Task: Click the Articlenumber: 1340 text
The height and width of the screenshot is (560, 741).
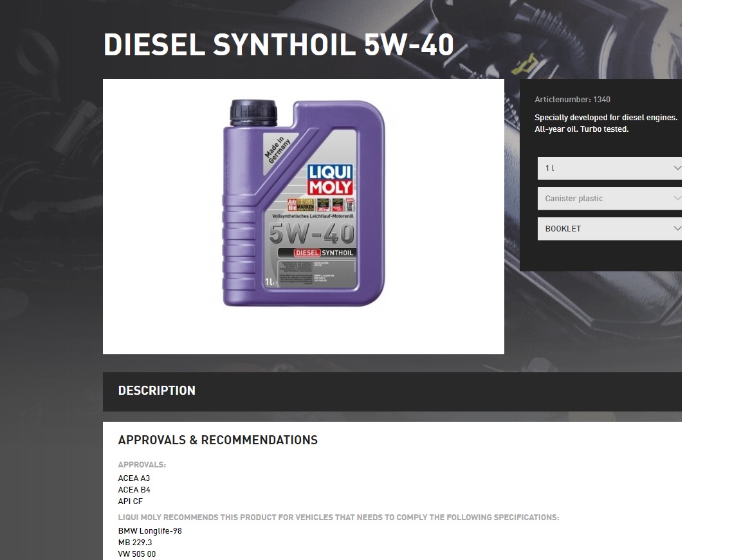Action: click(572, 100)
